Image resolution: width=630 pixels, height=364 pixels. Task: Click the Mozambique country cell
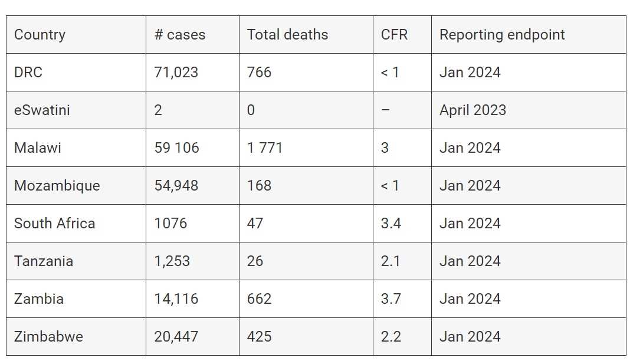[57, 186]
